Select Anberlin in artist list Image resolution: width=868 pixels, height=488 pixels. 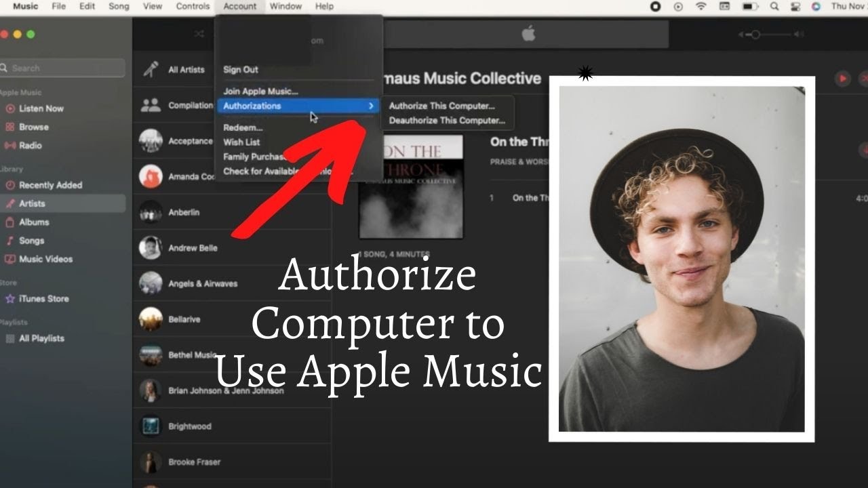pyautogui.click(x=232, y=212)
